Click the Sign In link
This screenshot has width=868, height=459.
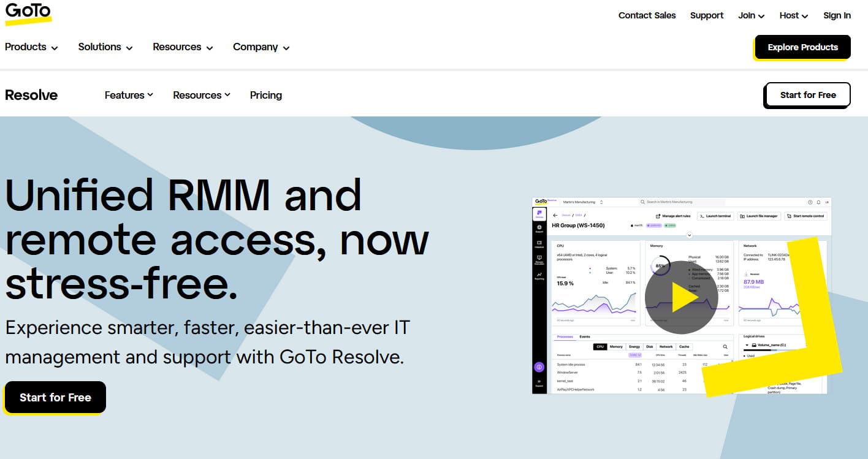point(837,15)
